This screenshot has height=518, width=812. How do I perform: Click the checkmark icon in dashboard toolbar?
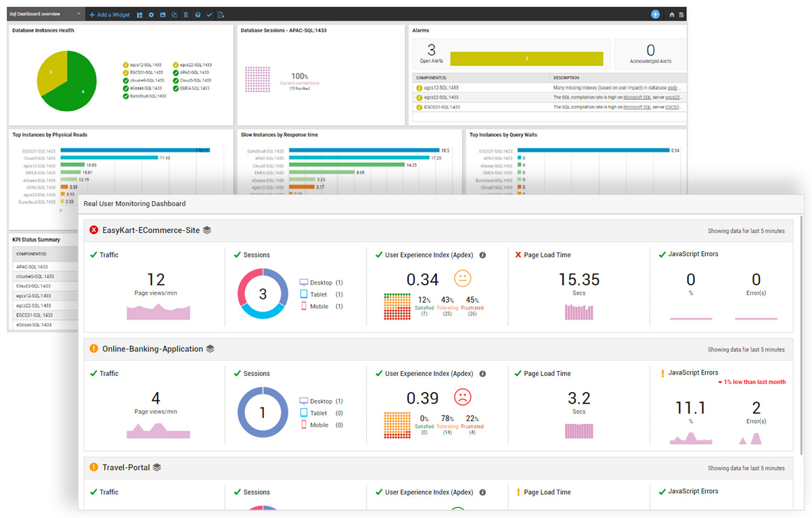coord(209,14)
